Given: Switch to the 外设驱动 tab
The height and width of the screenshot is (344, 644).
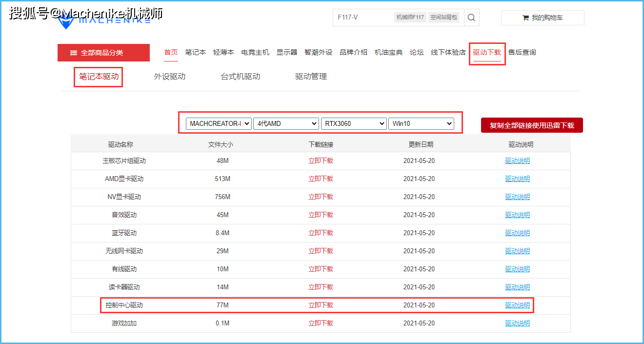Looking at the screenshot, I should (170, 77).
